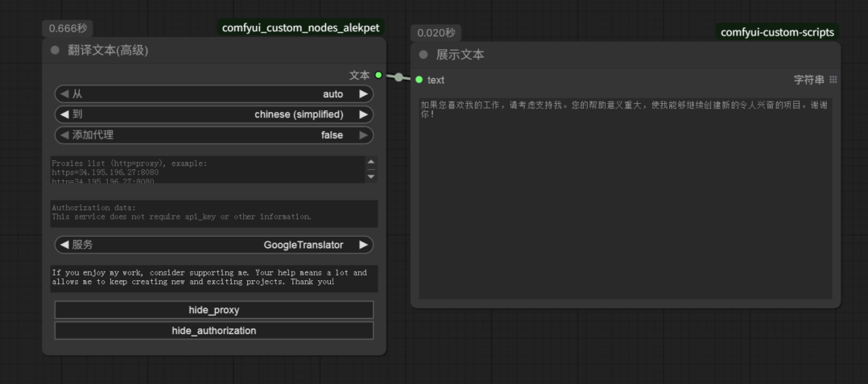This screenshot has width=868, height=384.
Task: Click the text input connector dot
Action: coord(419,80)
